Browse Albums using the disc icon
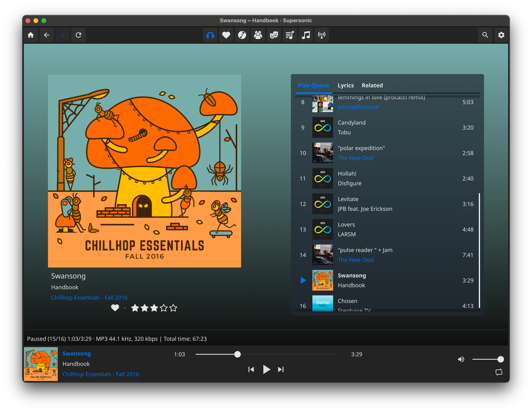This screenshot has height=412, width=532. (242, 35)
